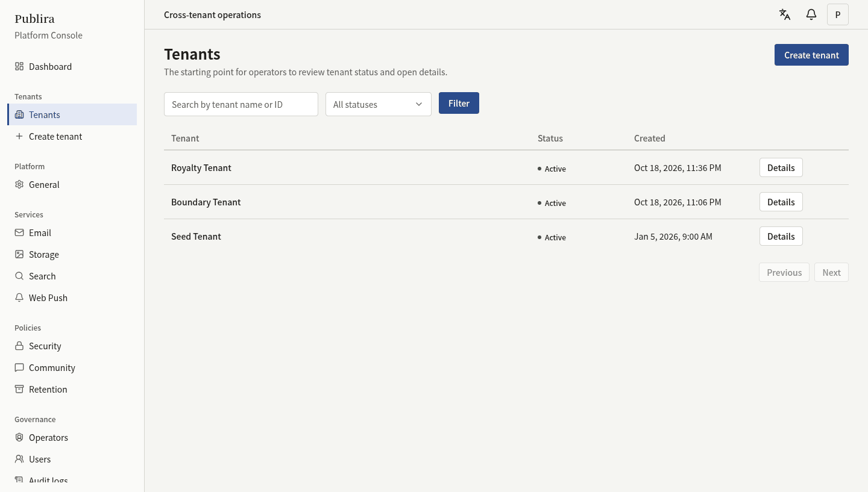868x492 pixels.
Task: Click the blue Create tenant button
Action: (x=811, y=55)
